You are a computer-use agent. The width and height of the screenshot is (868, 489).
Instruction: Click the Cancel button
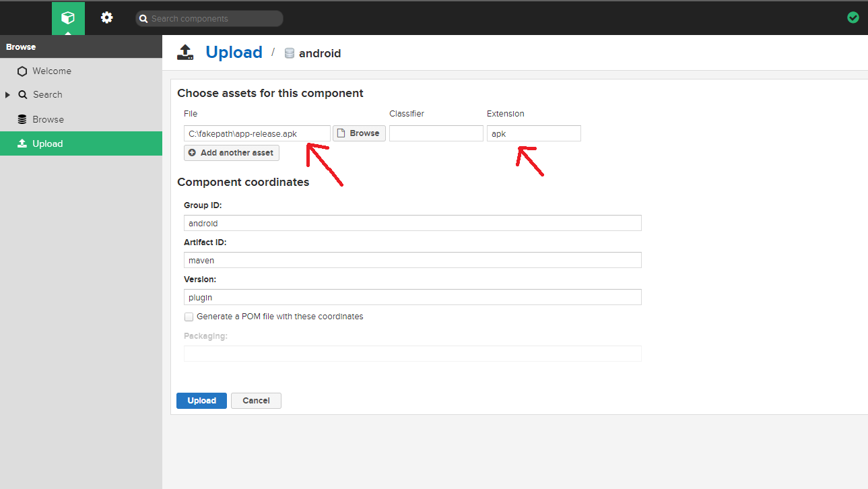[x=256, y=401]
